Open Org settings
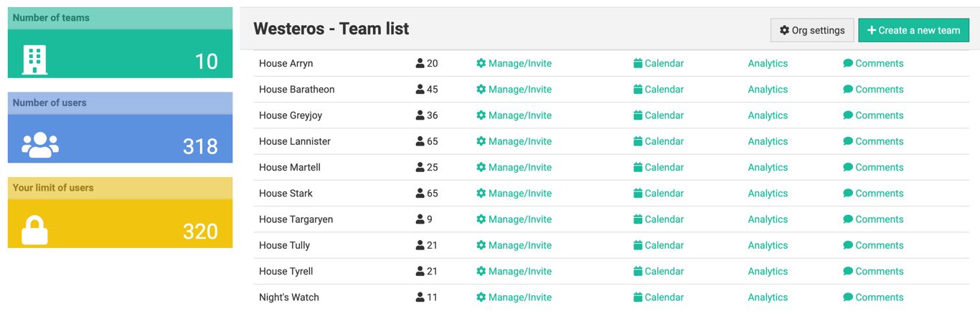Screen dimensions: 980x314 click(812, 30)
